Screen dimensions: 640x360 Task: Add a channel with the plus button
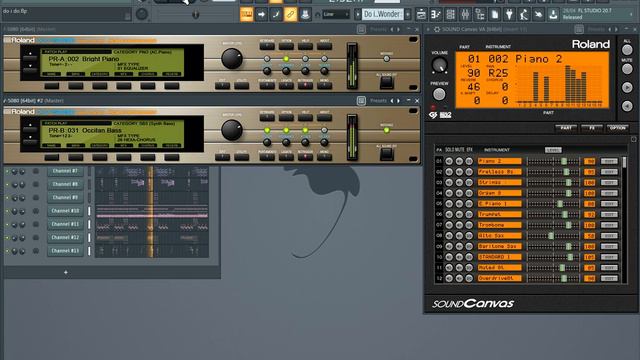[66, 272]
